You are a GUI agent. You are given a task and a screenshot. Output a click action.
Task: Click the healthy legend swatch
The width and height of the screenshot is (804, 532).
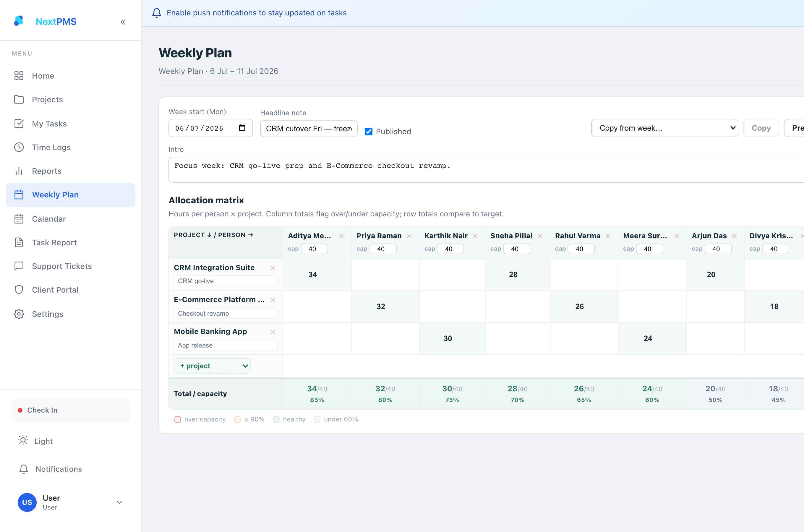276,419
